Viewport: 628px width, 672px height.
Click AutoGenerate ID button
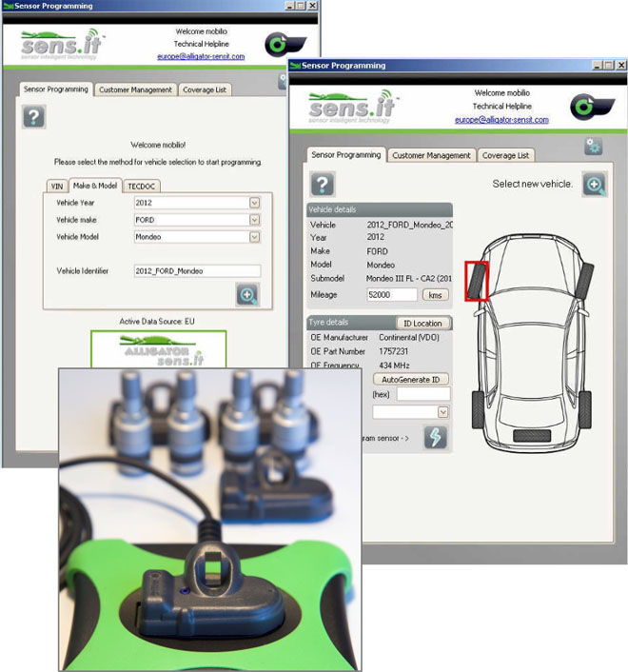(x=410, y=379)
